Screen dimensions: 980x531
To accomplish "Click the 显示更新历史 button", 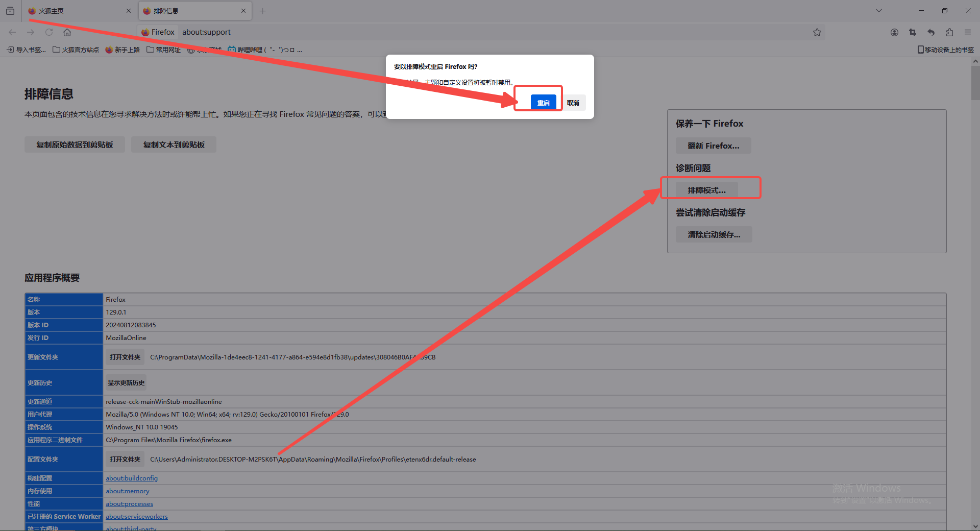I will pyautogui.click(x=126, y=382).
